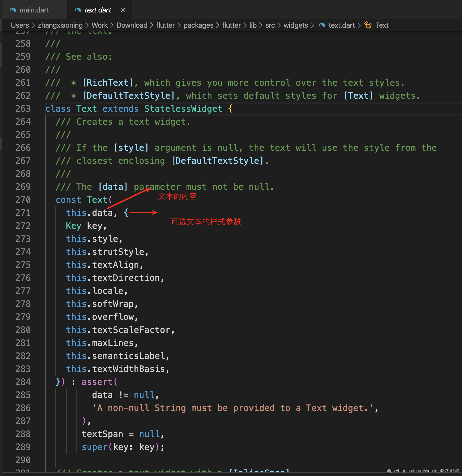Click line number 263 in gutter
Viewport: 462px width, 476px height.
pyautogui.click(x=23, y=109)
